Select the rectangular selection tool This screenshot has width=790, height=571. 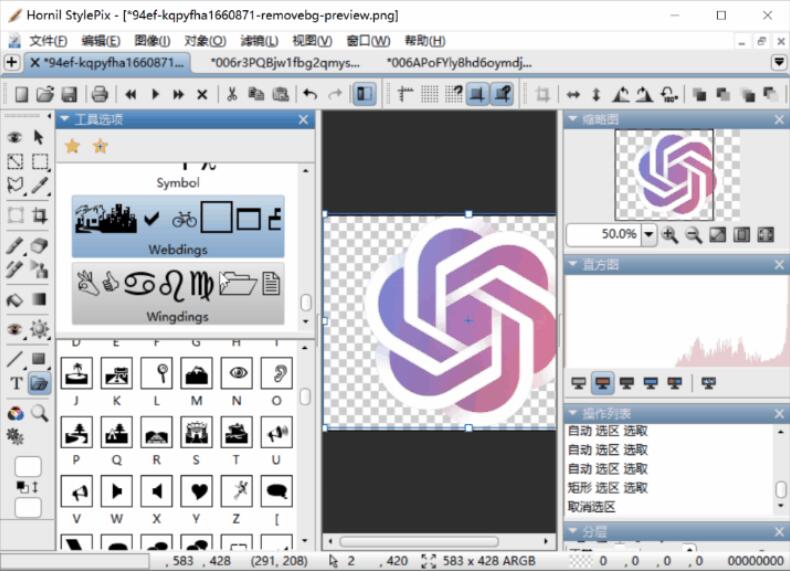coord(39,161)
